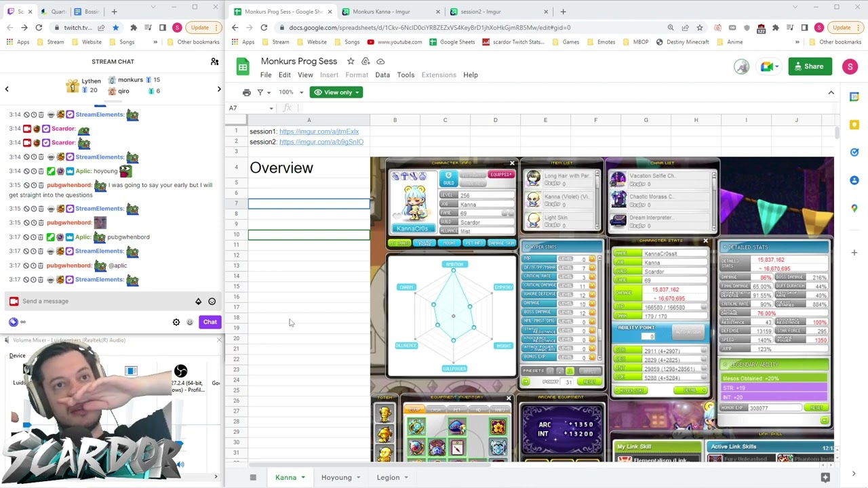Viewport: 868px width, 488px height.
Task: Click the Sheets address bar URL
Action: point(430,28)
